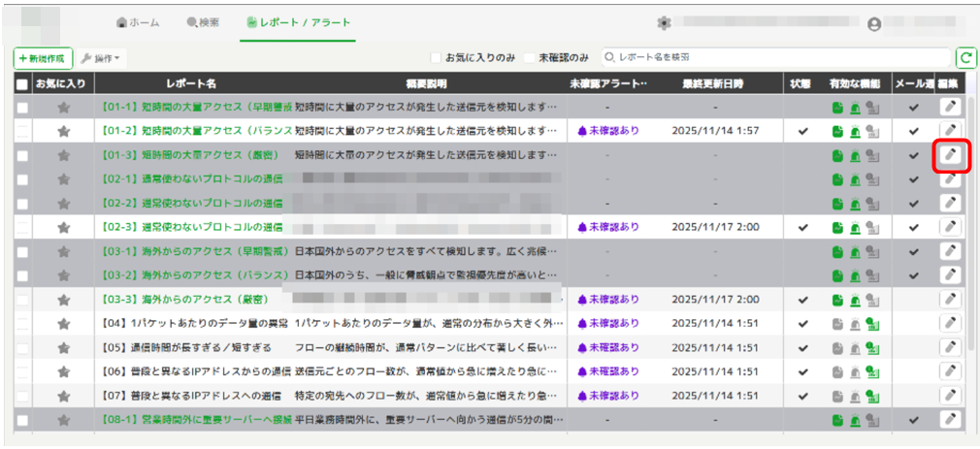Click the star in the 【07】 row
Screen dimensions: 980x449
pyautogui.click(x=63, y=396)
